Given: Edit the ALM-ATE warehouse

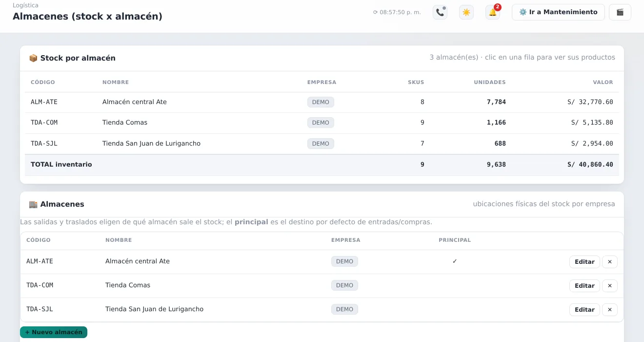Looking at the screenshot, I should point(584,262).
